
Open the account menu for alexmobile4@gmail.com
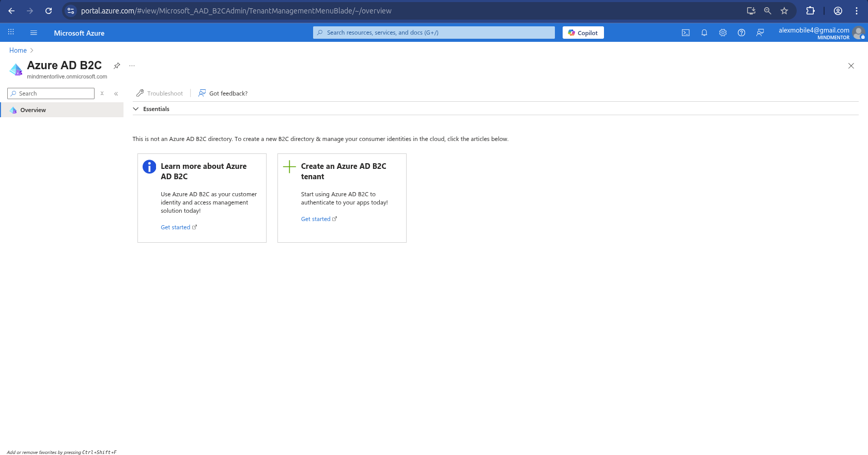pos(822,33)
